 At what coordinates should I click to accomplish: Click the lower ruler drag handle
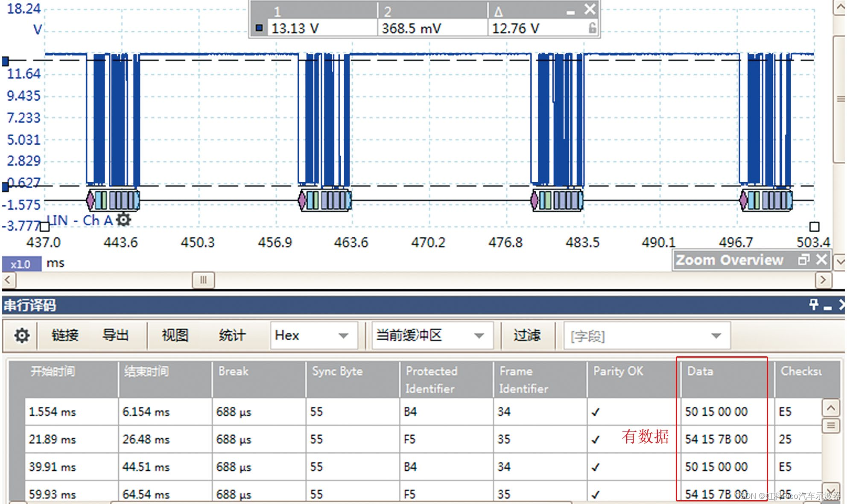(x=5, y=186)
